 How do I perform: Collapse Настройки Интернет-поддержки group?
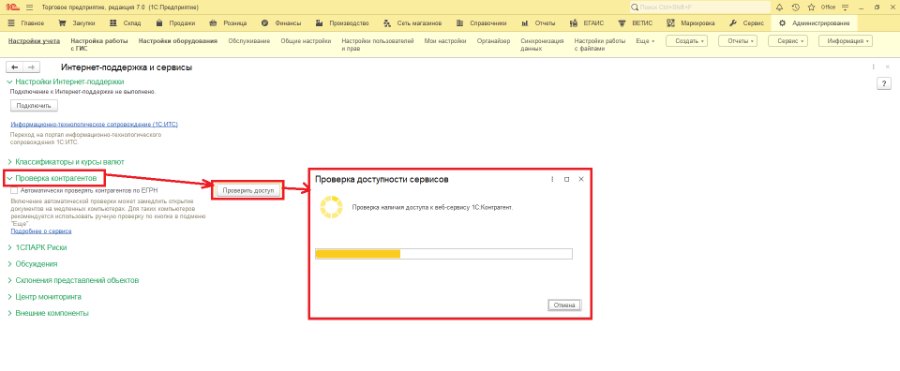tap(69, 82)
